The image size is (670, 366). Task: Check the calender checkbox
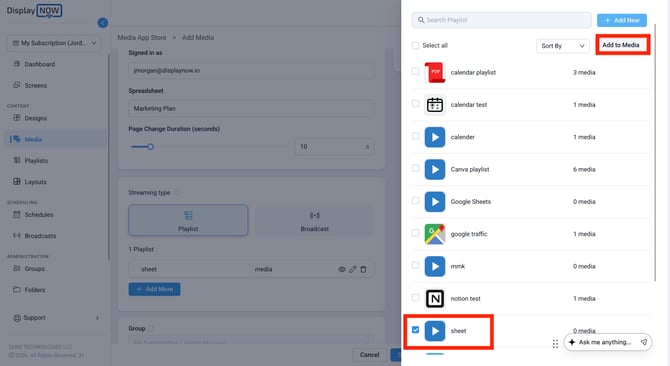coord(415,136)
